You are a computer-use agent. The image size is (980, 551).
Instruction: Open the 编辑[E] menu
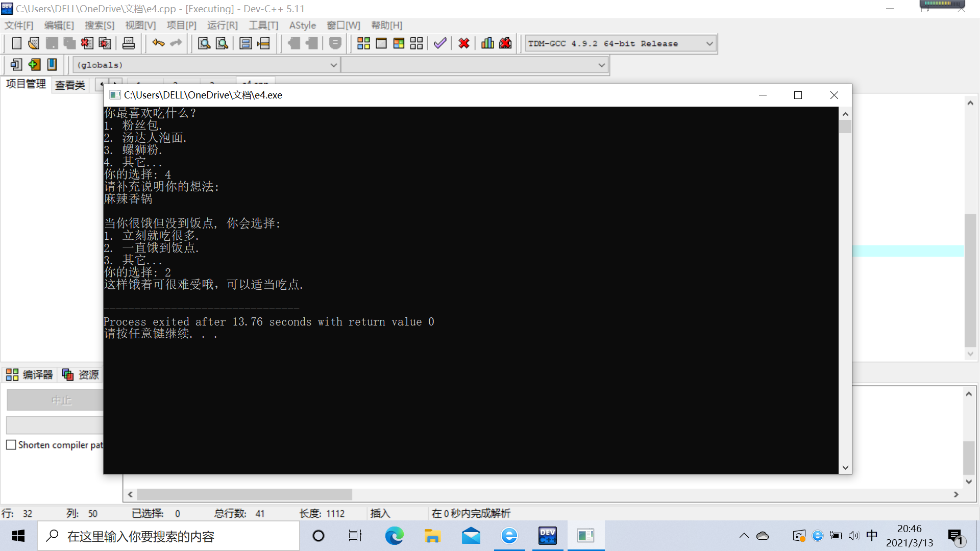coord(59,26)
